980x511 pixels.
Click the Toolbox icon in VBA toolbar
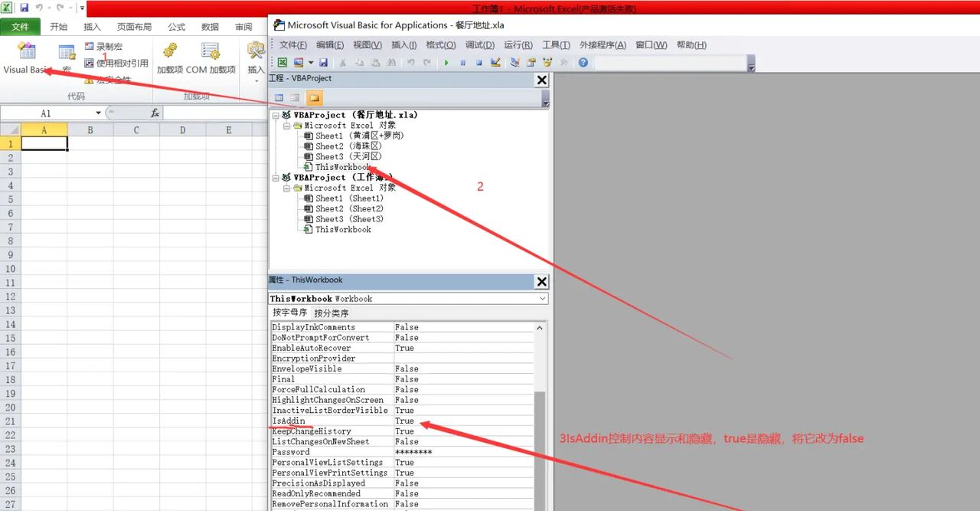point(564,63)
